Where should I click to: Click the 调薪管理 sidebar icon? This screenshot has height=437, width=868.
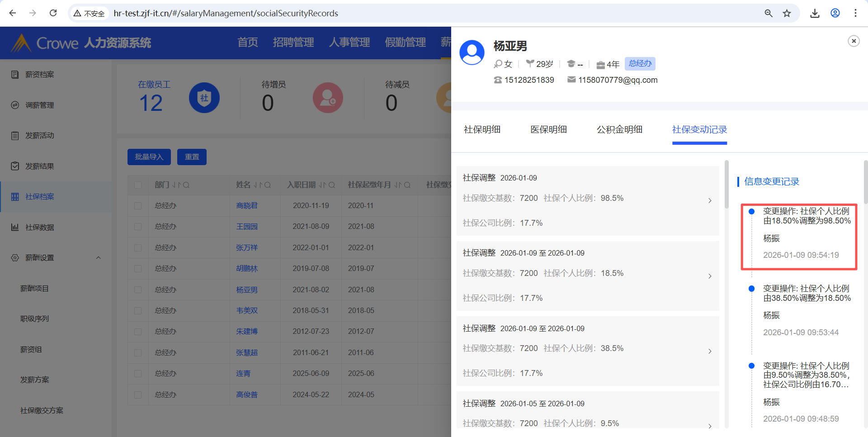click(15, 105)
